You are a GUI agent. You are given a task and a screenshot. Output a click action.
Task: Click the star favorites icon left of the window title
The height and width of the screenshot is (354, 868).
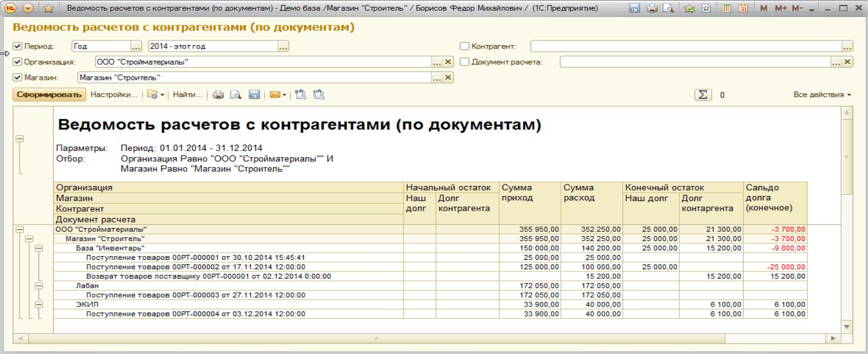(48, 9)
